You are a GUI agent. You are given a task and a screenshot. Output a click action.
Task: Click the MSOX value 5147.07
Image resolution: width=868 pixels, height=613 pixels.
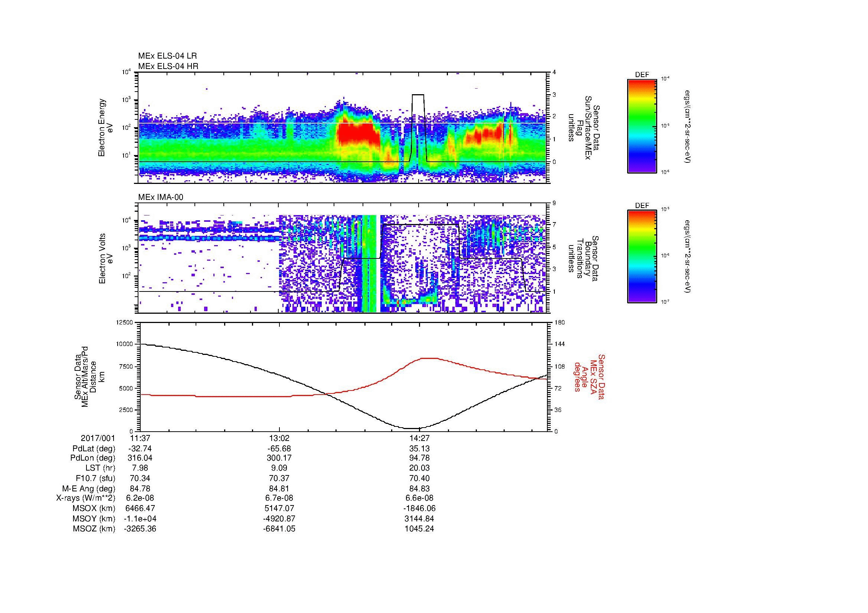coord(279,508)
